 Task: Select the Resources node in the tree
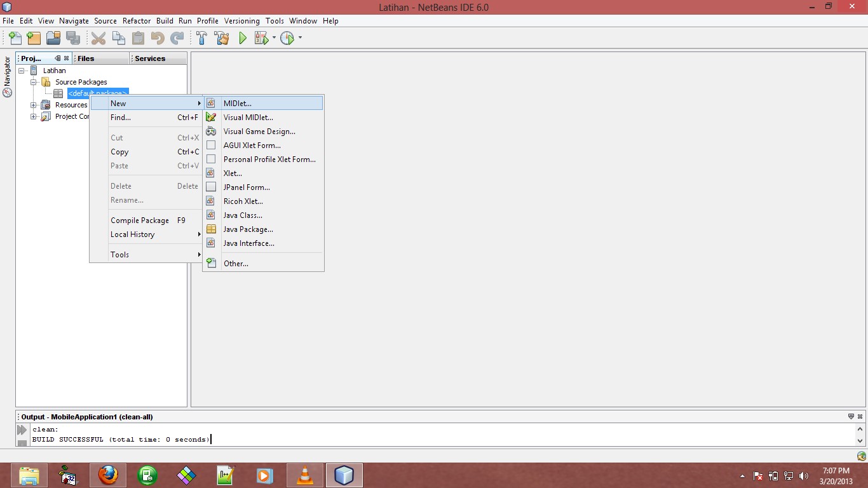(71, 105)
